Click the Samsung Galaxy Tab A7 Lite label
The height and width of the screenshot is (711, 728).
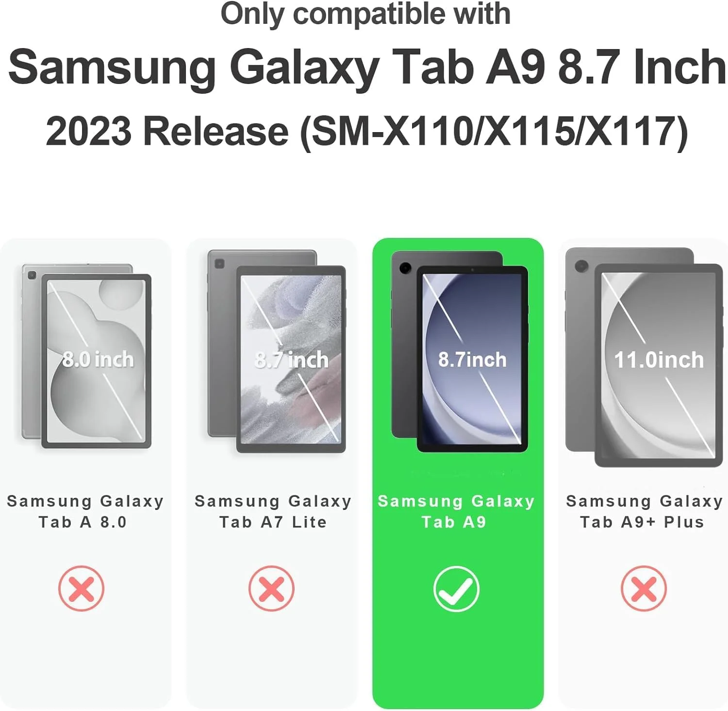pyautogui.click(x=273, y=511)
